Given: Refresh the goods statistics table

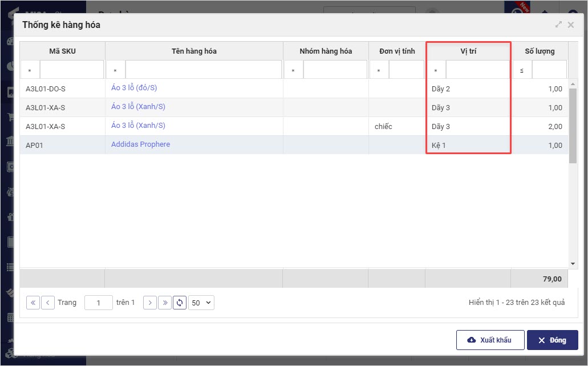Looking at the screenshot, I should coord(180,303).
